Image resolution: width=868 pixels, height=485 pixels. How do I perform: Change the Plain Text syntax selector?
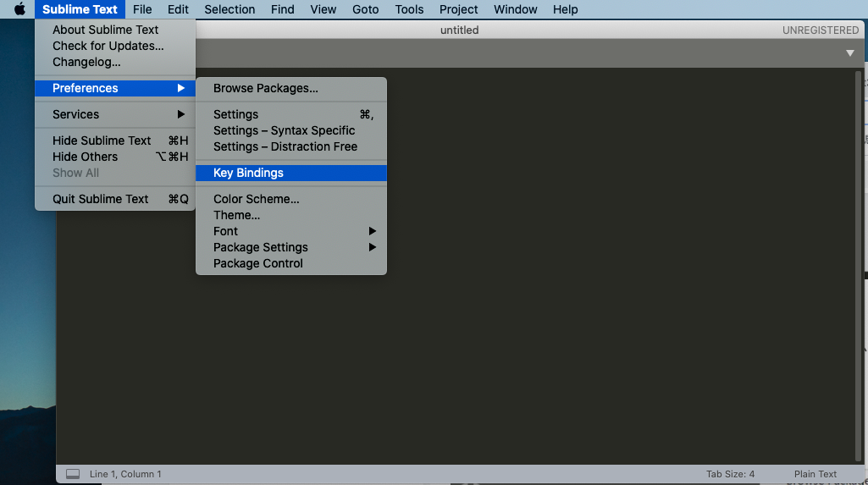815,474
